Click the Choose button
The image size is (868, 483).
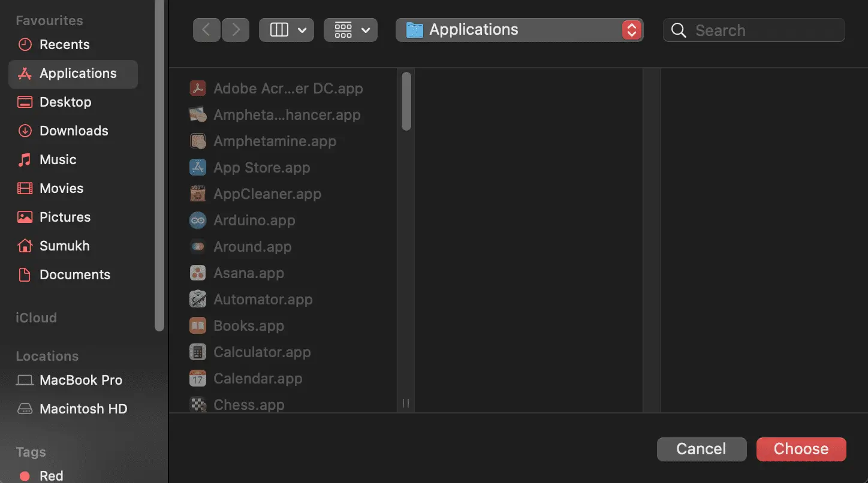(801, 449)
